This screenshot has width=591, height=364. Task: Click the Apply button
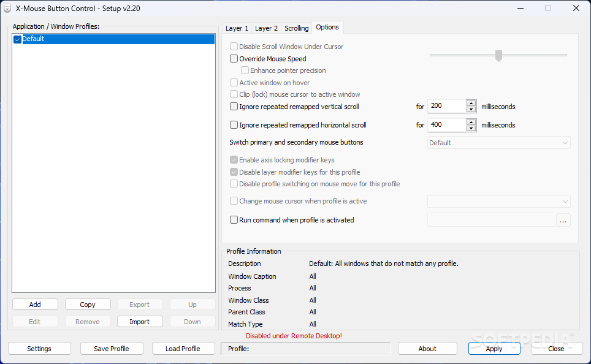(494, 349)
